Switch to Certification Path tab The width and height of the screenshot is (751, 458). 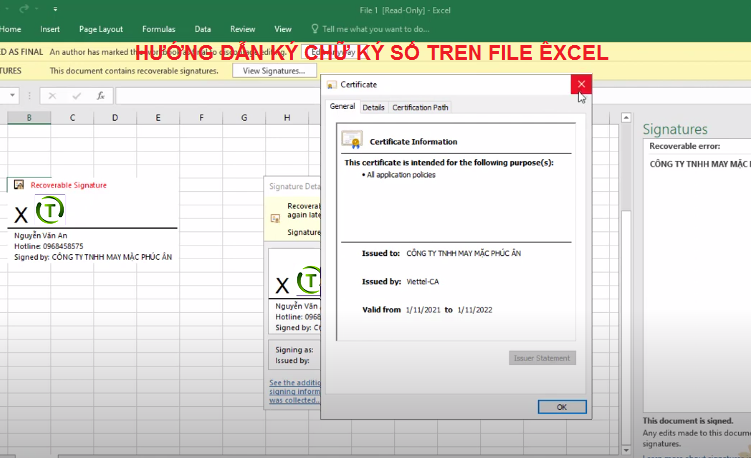[x=420, y=107]
